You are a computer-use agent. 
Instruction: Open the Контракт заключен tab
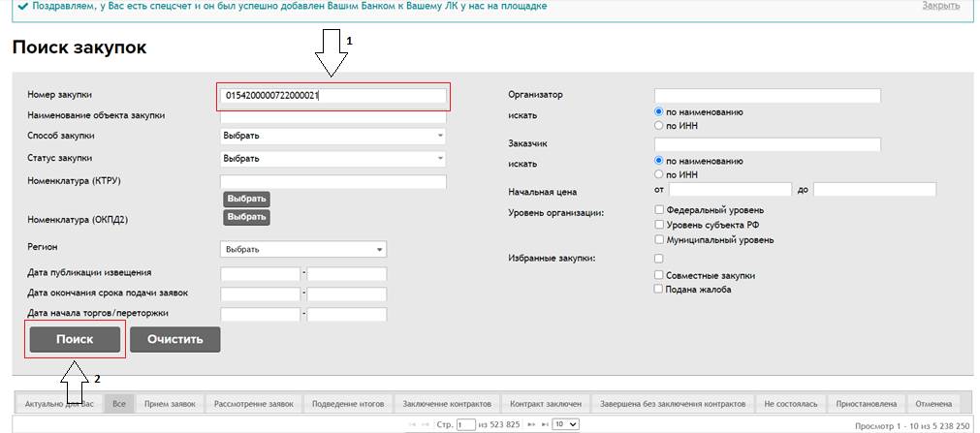[546, 403]
